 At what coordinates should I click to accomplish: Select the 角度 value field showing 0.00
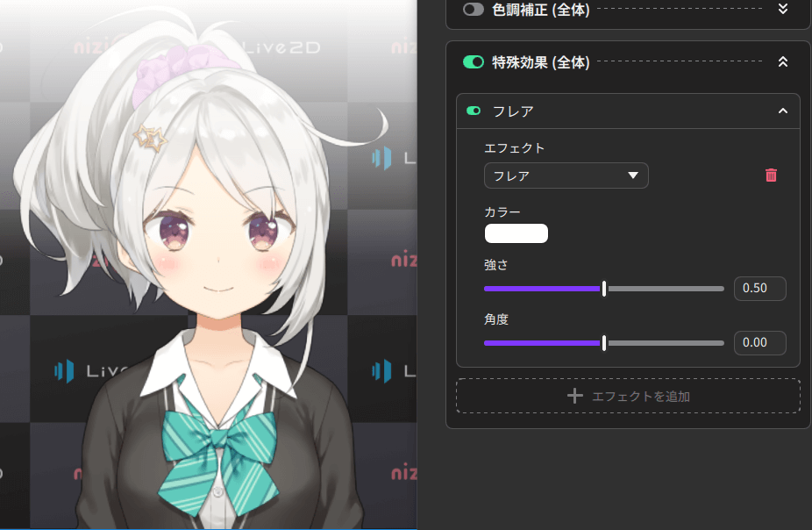click(759, 343)
